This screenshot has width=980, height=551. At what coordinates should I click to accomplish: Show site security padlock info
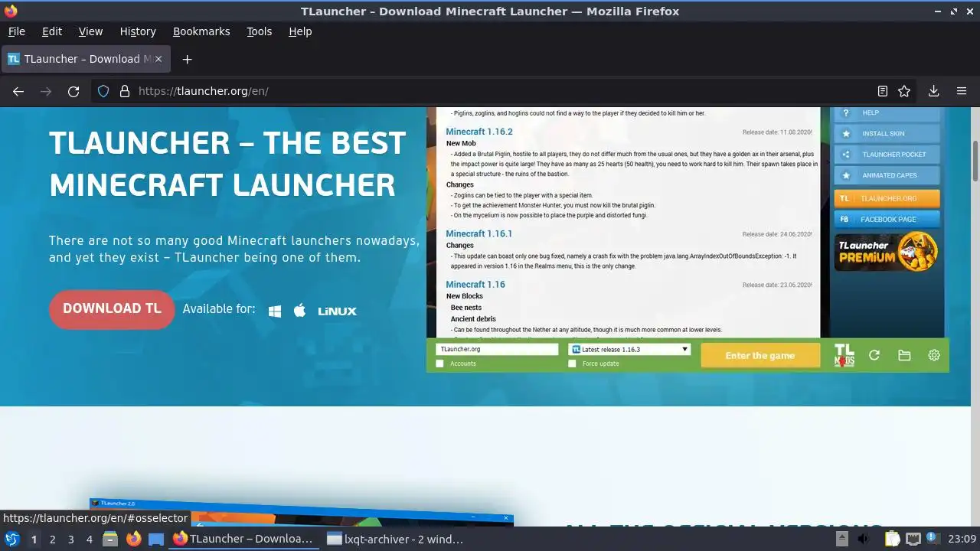125,91
